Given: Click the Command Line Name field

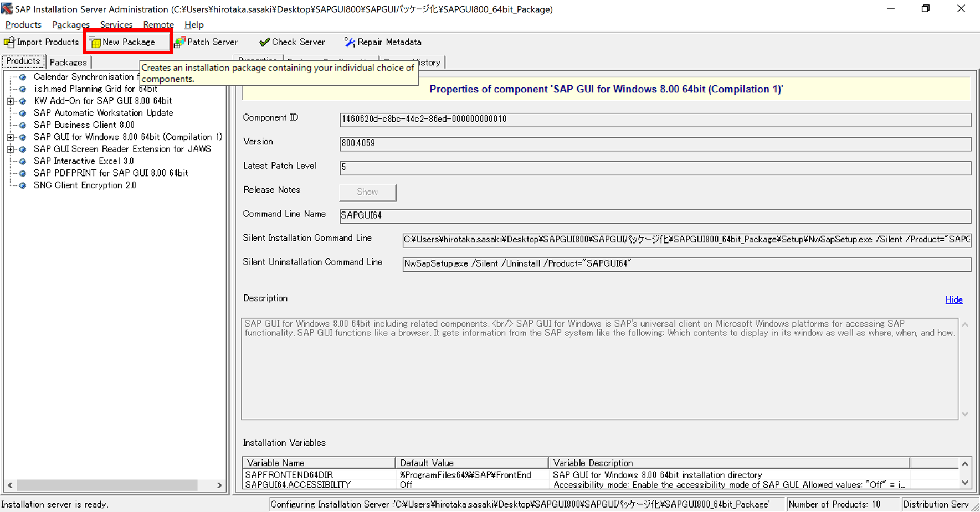Looking at the screenshot, I should [x=655, y=216].
